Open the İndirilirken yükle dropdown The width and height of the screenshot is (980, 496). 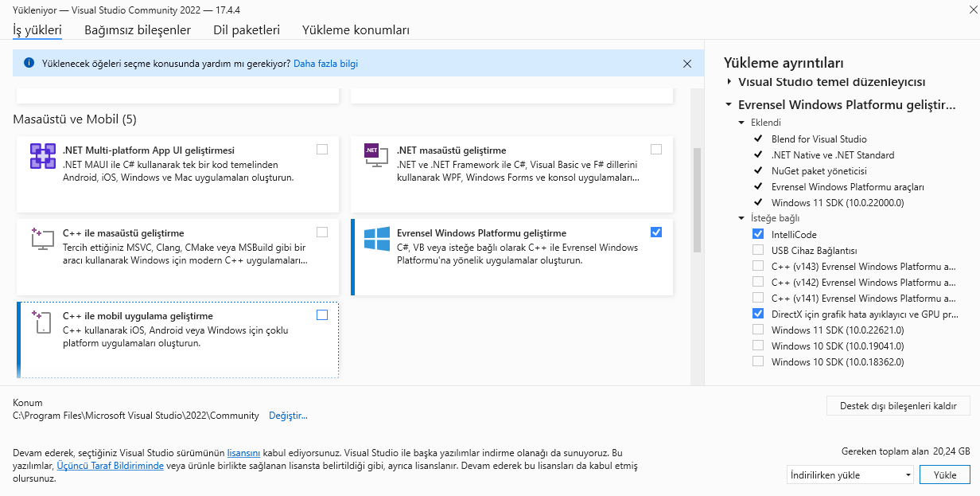pos(850,475)
